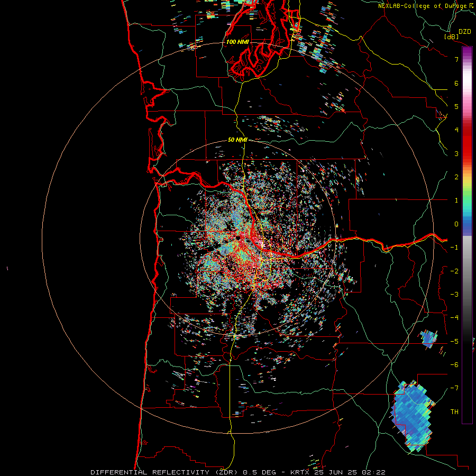Click the colorbar value label -6
Screen dimensions: 476x476
[x=454, y=364]
